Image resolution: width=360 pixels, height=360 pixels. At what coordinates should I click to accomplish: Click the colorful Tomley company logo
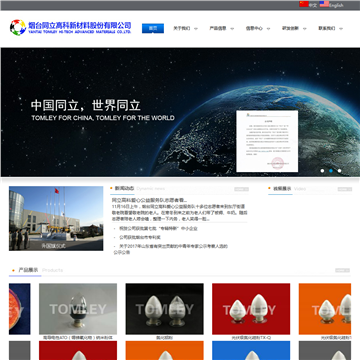[18, 27]
